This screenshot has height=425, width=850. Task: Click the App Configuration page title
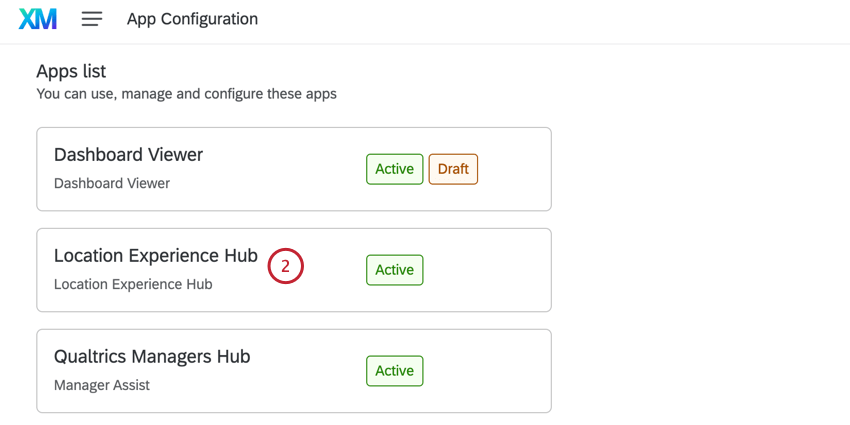click(192, 19)
